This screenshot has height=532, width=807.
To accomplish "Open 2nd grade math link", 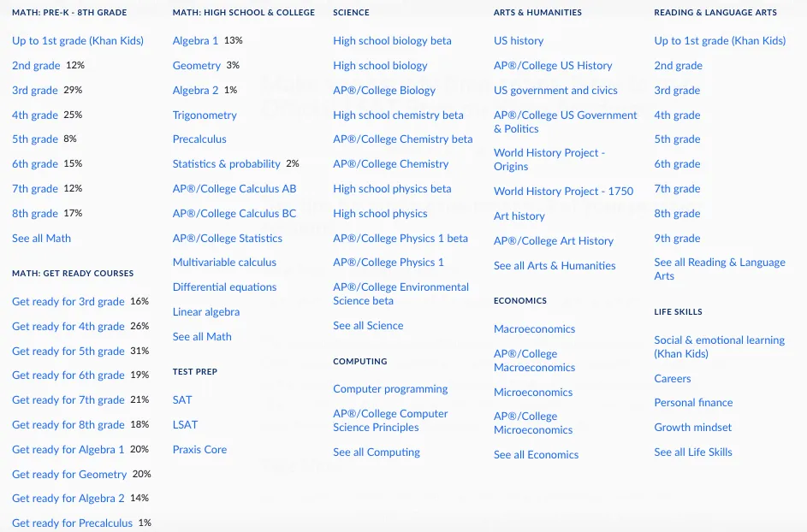I will pyautogui.click(x=36, y=65).
